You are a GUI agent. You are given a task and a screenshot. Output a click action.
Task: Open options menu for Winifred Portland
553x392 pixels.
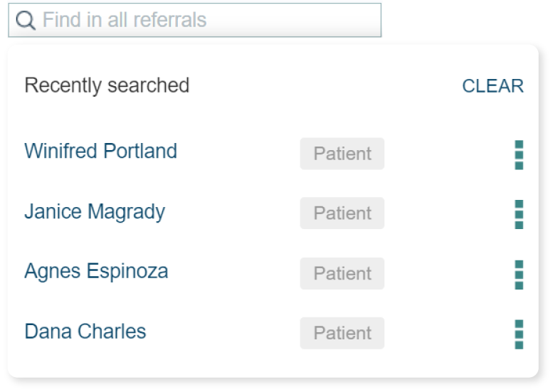point(519,154)
